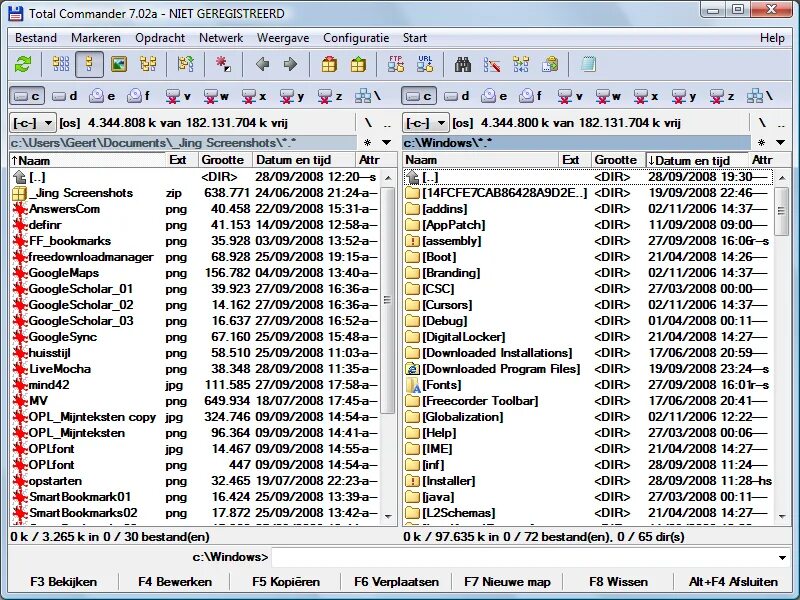Select network drive v in left drive bar
This screenshot has width=800, height=600.
coord(178,95)
